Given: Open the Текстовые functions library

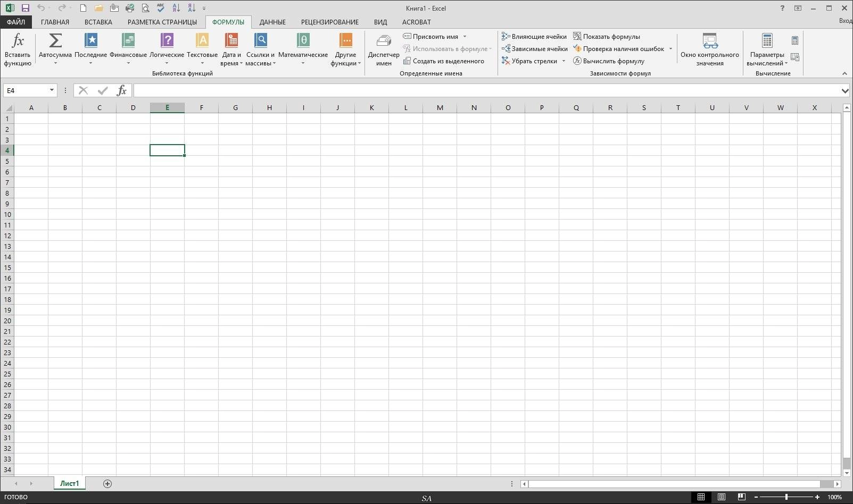Looking at the screenshot, I should [x=202, y=49].
